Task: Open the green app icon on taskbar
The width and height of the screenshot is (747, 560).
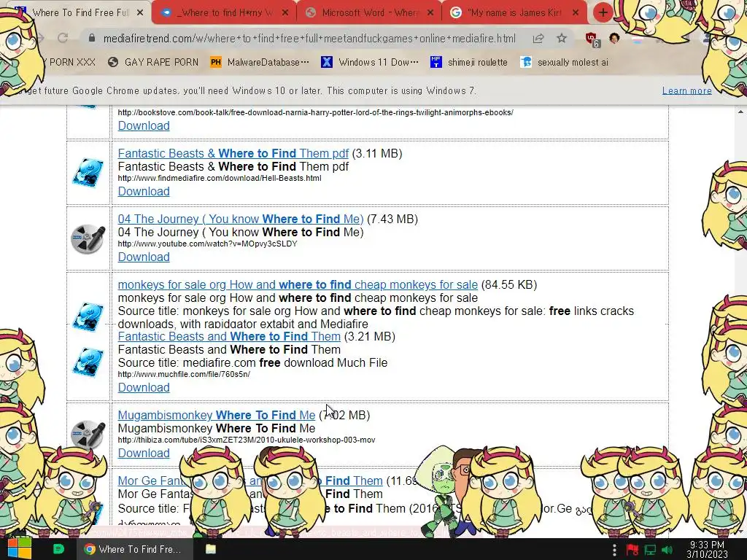Action: (58, 549)
